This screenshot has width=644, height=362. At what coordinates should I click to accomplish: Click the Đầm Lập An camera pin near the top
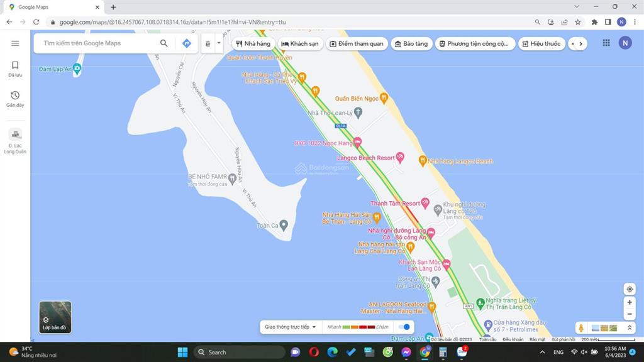(77, 69)
